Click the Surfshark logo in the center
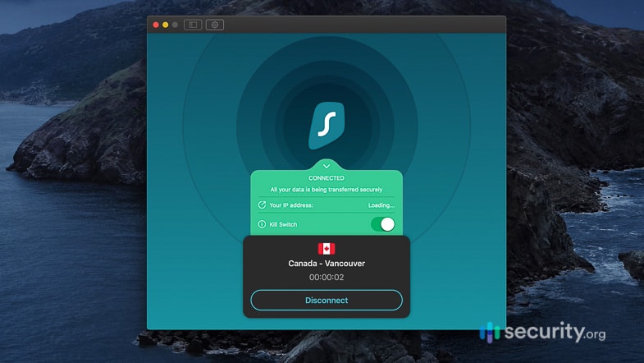The image size is (644, 363). coord(326,126)
